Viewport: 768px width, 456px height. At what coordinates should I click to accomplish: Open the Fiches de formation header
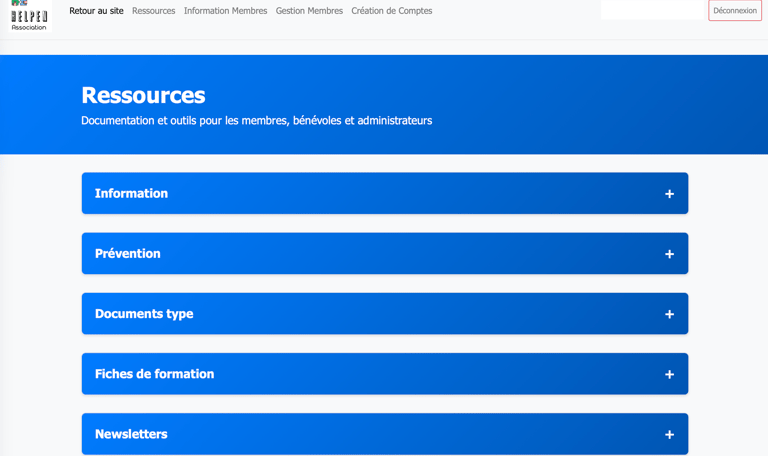pyautogui.click(x=385, y=374)
